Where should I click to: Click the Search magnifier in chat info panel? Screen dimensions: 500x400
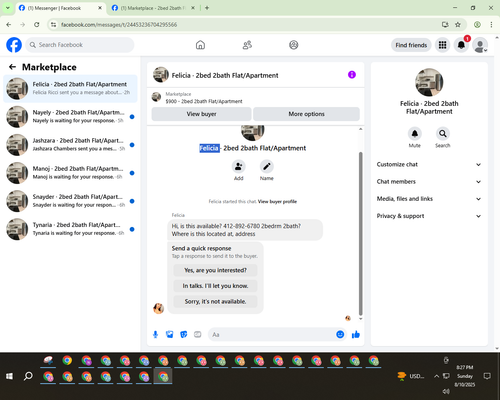click(443, 134)
